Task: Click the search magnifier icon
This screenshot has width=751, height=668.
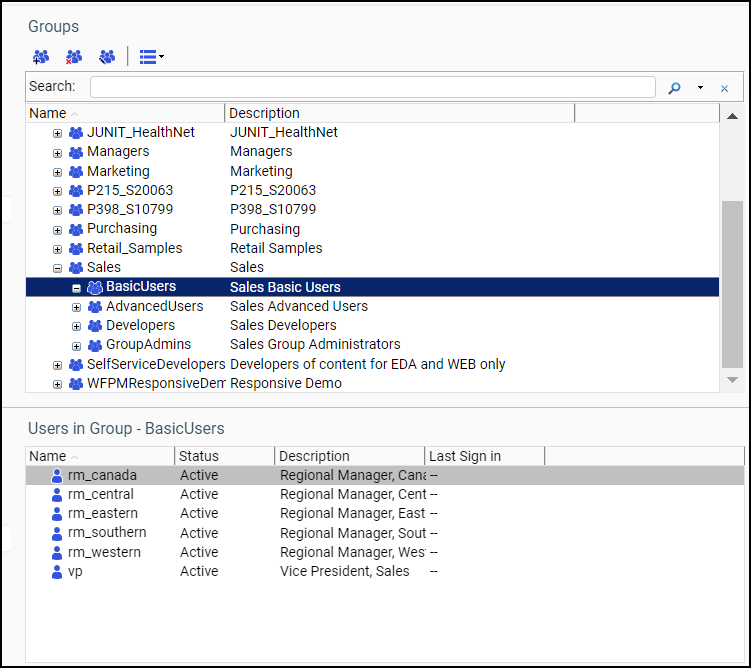Action: (674, 88)
